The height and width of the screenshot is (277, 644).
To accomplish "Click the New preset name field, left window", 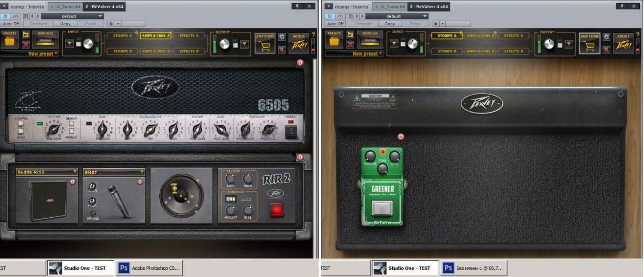I will pos(30,54).
